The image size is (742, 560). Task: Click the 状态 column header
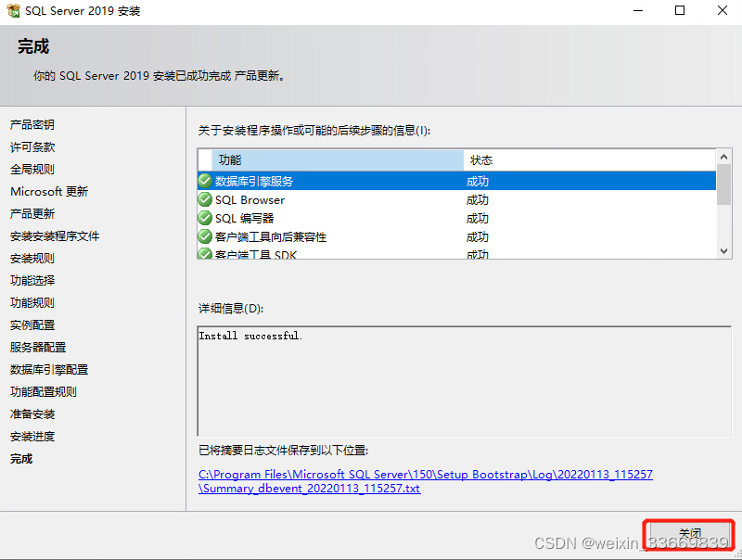(590, 160)
